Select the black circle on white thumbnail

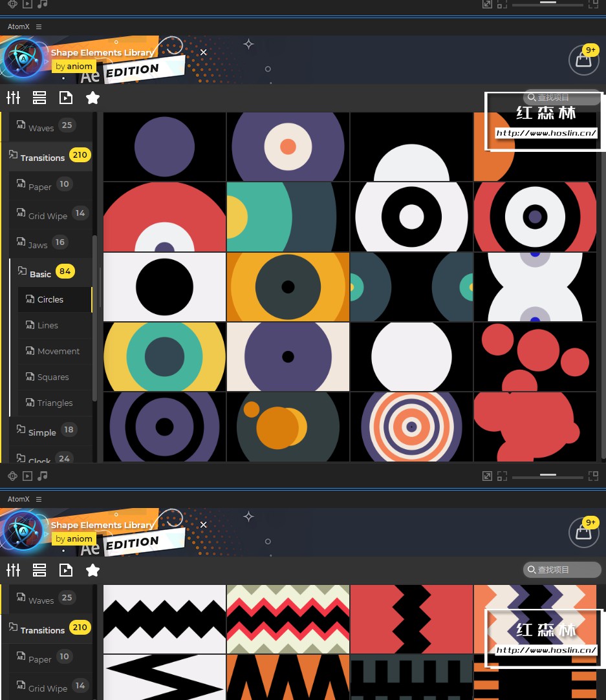coord(164,286)
